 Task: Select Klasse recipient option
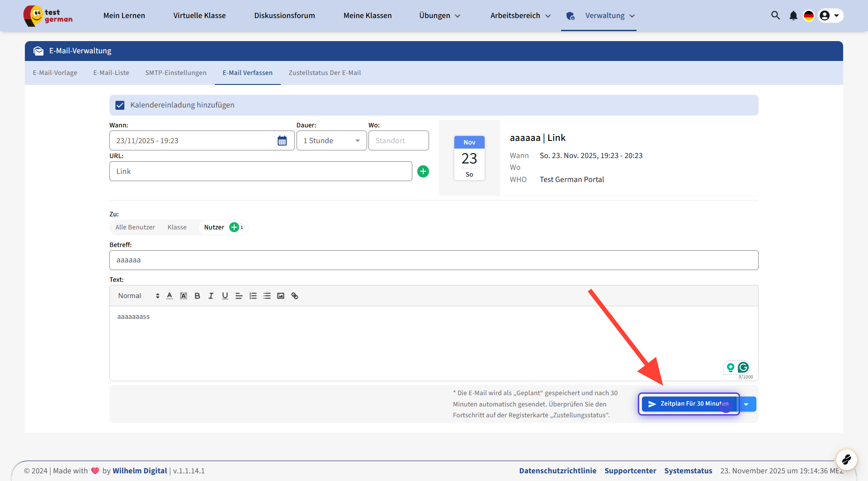pos(177,227)
